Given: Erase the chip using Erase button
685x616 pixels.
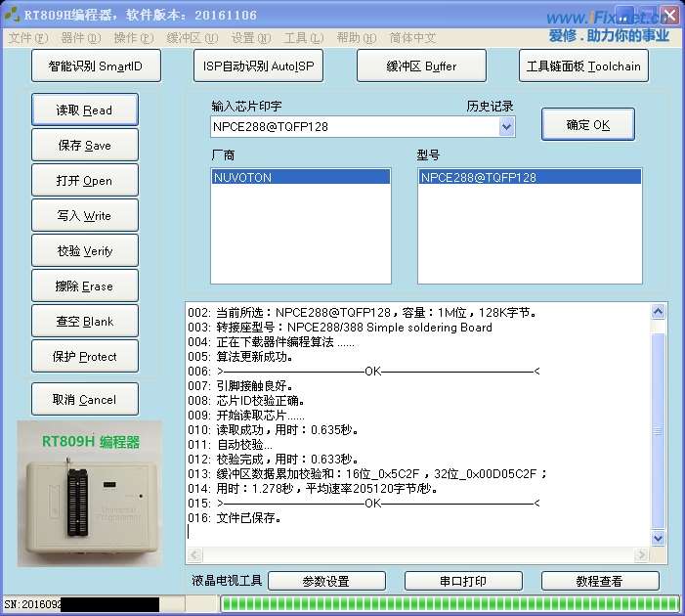Looking at the screenshot, I should tap(84, 286).
